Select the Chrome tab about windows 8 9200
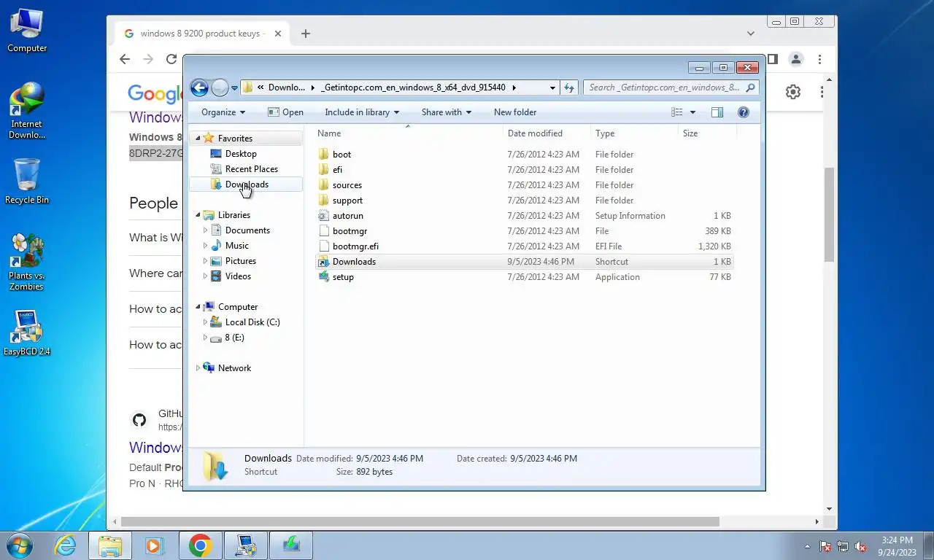Viewport: 934px width, 560px height. 203,34
